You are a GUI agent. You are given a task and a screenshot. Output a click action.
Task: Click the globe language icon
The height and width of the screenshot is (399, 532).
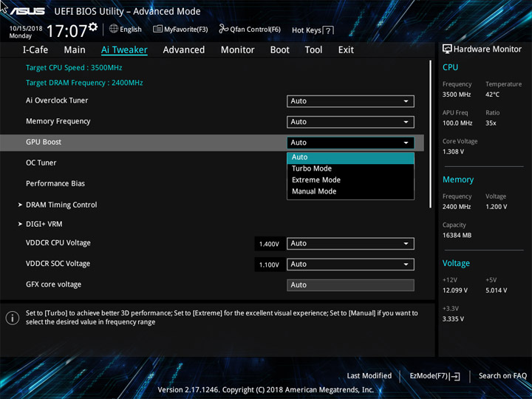[x=114, y=29]
